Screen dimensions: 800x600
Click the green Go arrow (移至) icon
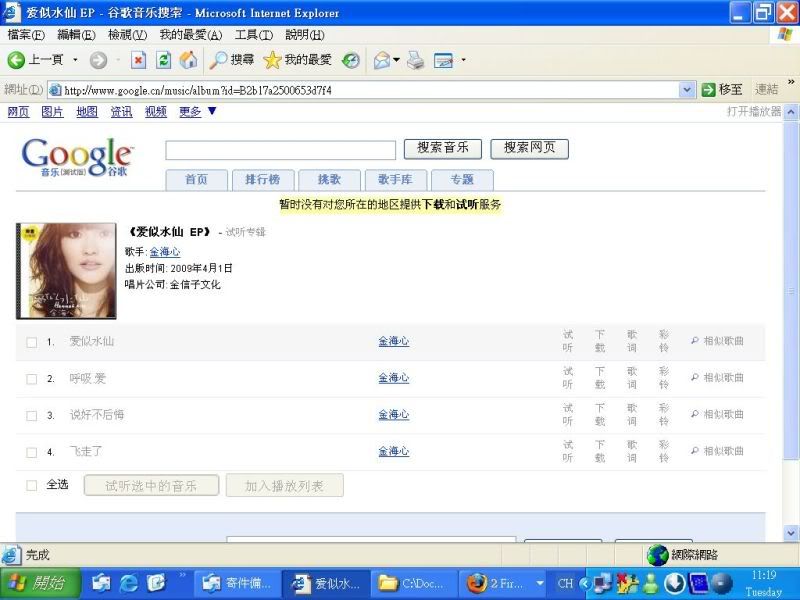click(x=708, y=90)
